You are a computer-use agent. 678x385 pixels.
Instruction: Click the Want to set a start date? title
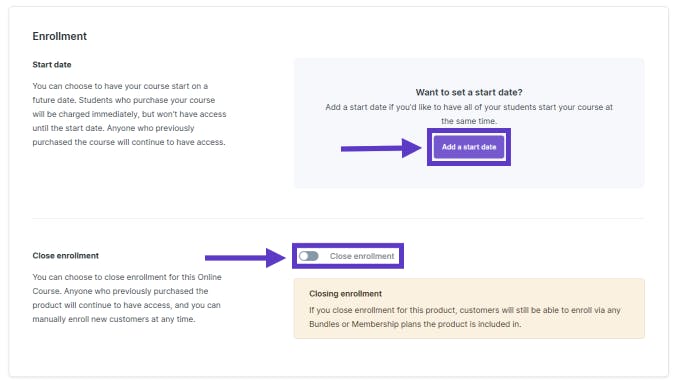tap(469, 92)
